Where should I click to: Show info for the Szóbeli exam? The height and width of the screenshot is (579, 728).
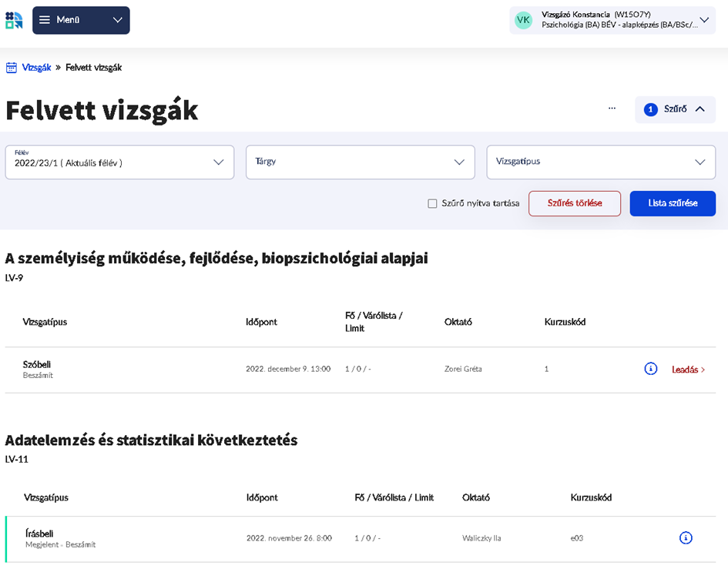pyautogui.click(x=650, y=370)
